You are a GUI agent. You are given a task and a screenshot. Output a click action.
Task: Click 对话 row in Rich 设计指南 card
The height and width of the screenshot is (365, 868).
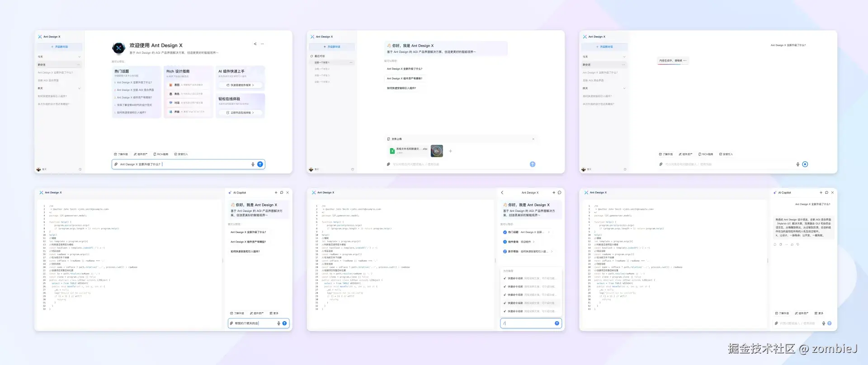coord(188,103)
